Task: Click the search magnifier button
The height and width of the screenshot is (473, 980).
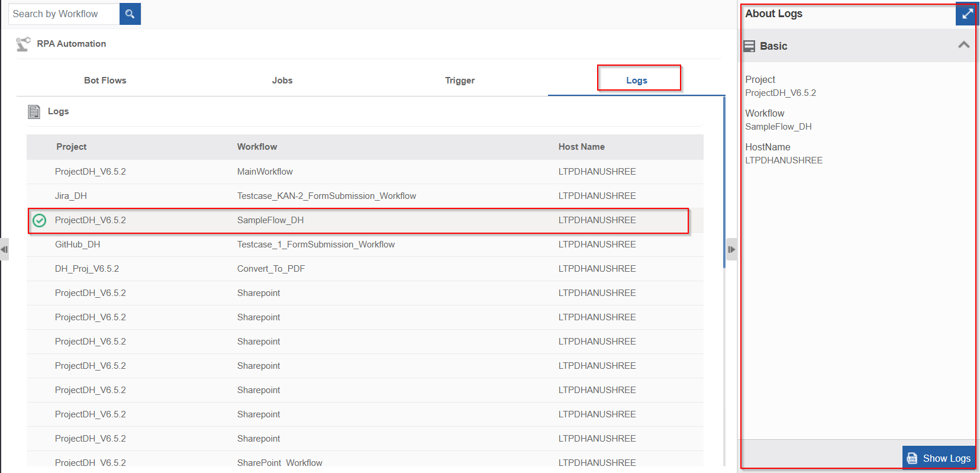Action: click(x=130, y=14)
